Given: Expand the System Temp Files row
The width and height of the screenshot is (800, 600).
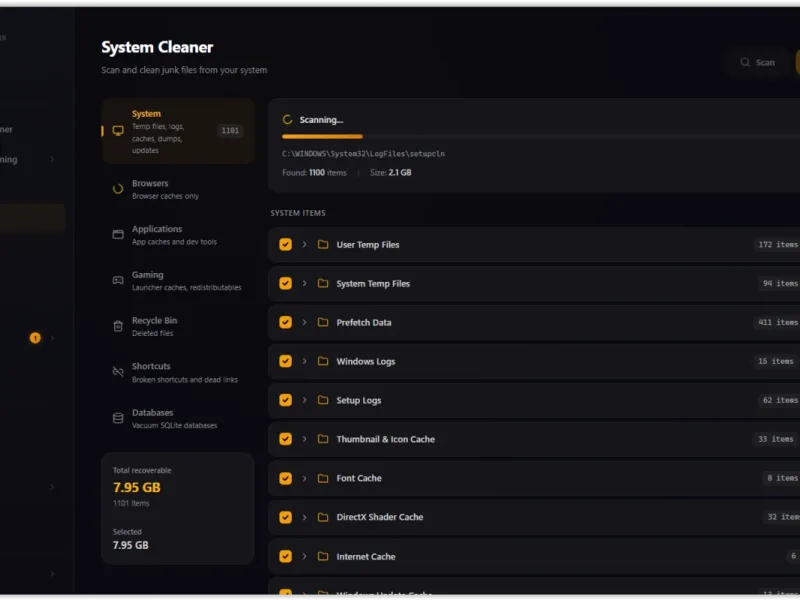Looking at the screenshot, I should pyautogui.click(x=305, y=283).
